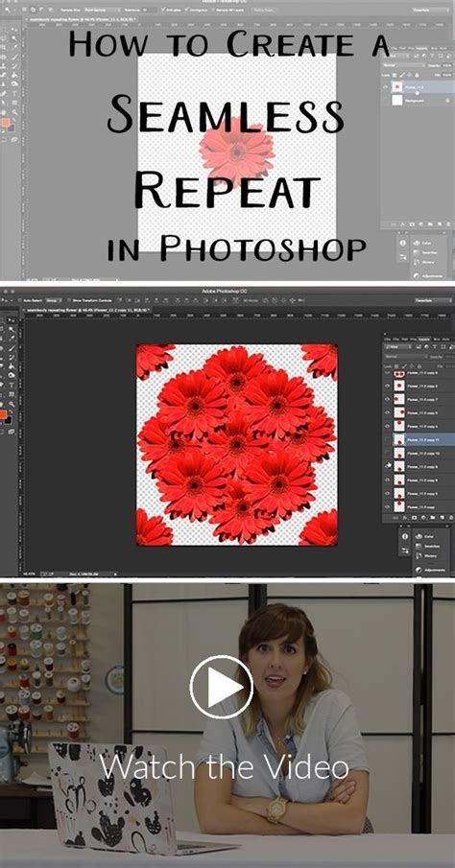
Task: Show hidden Flower_11 2 copy 11 layer
Action: pos(387,438)
